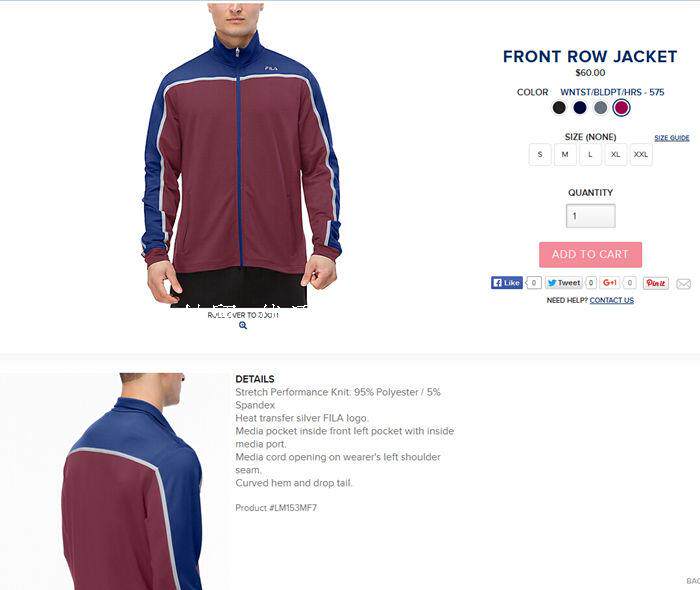The width and height of the screenshot is (700, 590).
Task: Click the magnifier zoom icon below image
Action: point(243,325)
